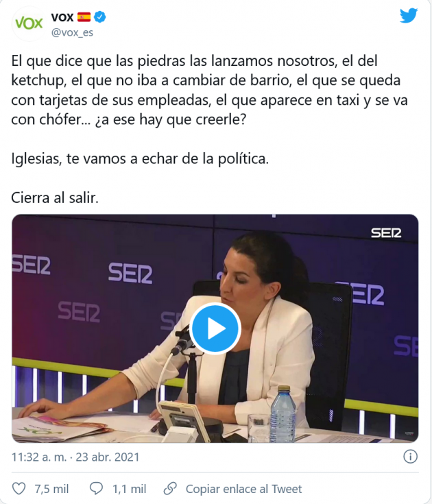432x504 pixels.
Task: Open the tweet info circle icon
Action: click(410, 457)
